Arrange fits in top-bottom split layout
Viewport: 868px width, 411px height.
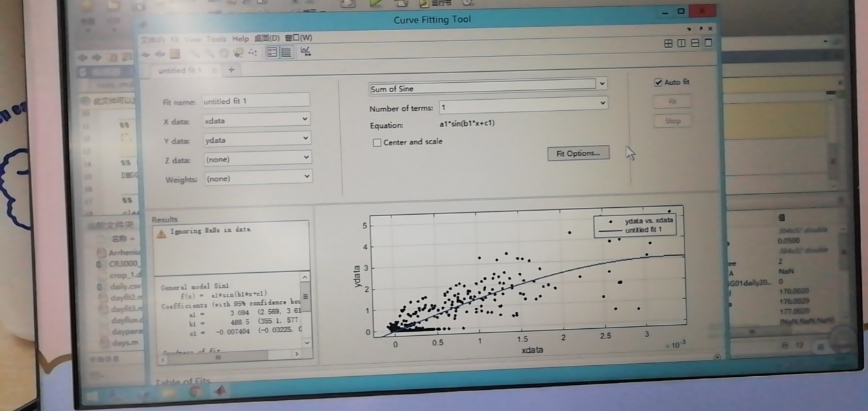[695, 43]
